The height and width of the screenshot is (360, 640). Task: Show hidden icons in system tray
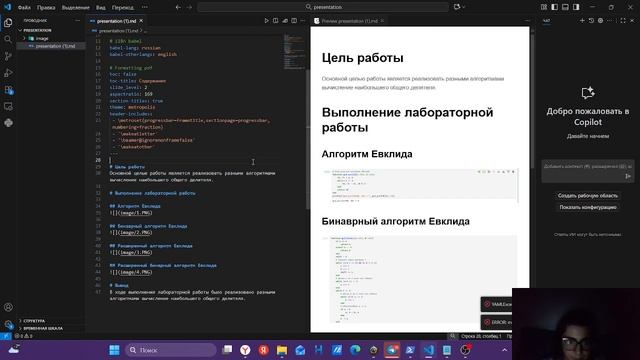pos(504,350)
